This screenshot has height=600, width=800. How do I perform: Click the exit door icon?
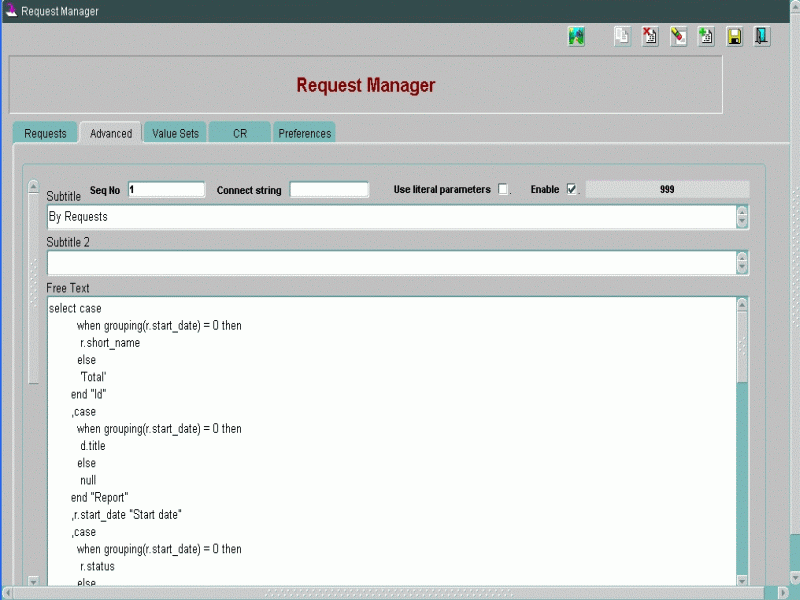[762, 37]
